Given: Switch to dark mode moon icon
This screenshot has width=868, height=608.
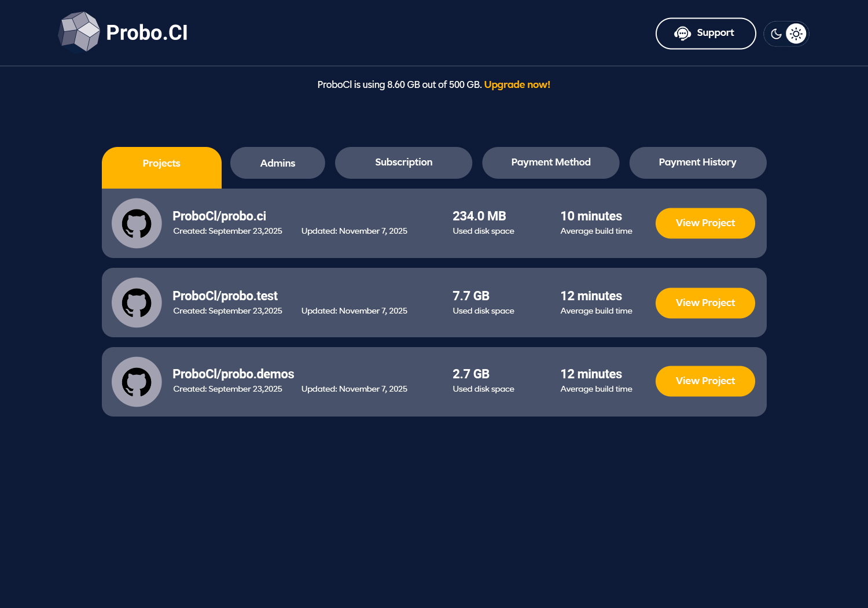Looking at the screenshot, I should [777, 34].
